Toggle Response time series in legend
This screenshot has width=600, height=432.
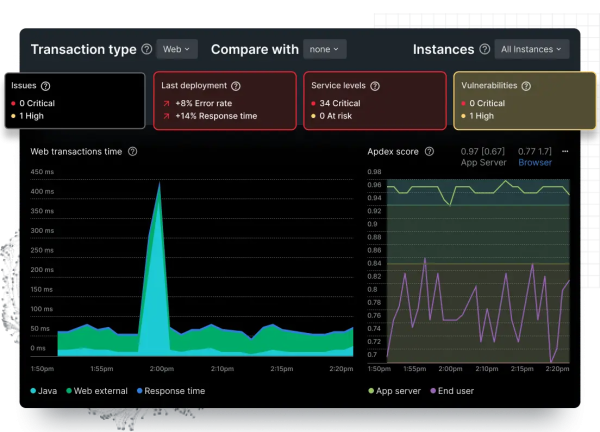pyautogui.click(x=170, y=391)
